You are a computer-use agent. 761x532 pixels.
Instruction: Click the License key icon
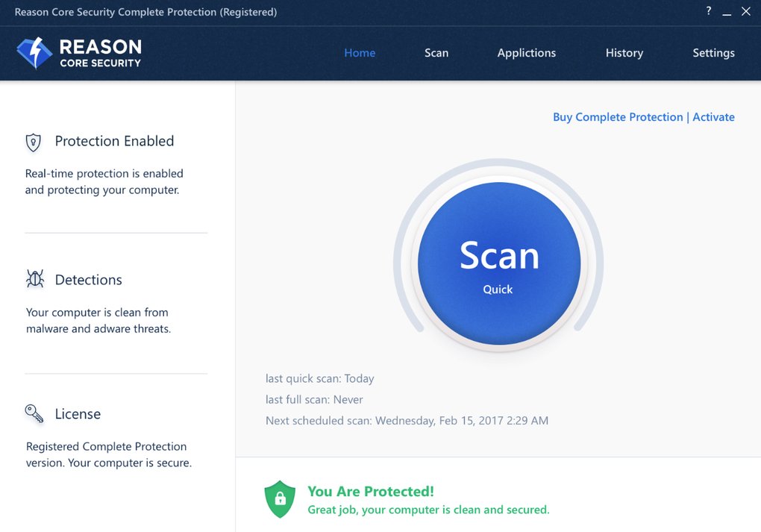pyautogui.click(x=34, y=413)
